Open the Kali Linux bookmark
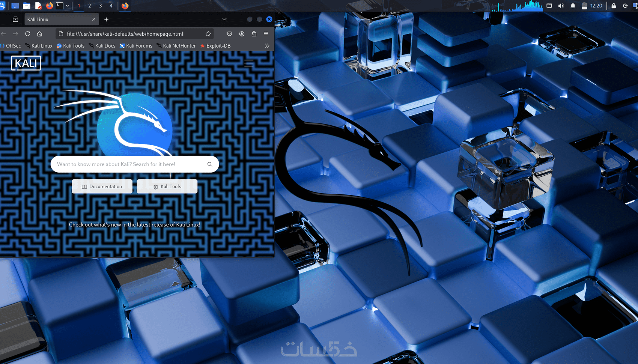 click(x=39, y=46)
